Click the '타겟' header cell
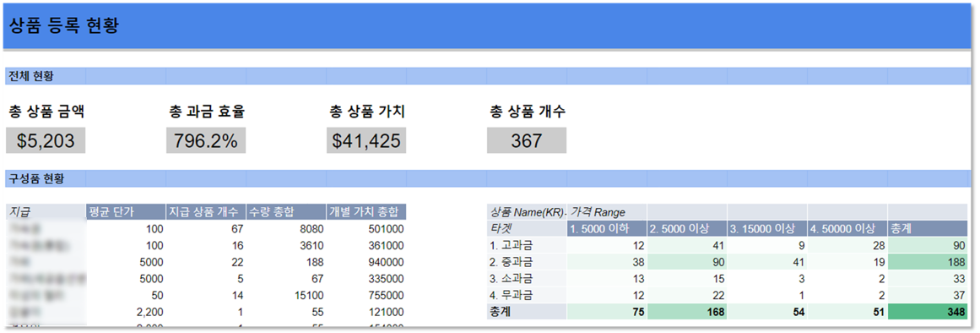Image resolution: width=980 pixels, height=333 pixels. coord(526,228)
